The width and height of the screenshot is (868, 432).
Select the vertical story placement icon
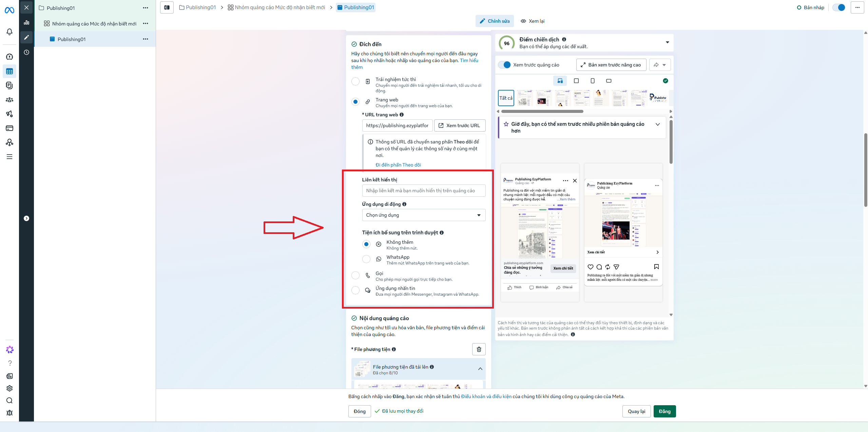pyautogui.click(x=593, y=81)
